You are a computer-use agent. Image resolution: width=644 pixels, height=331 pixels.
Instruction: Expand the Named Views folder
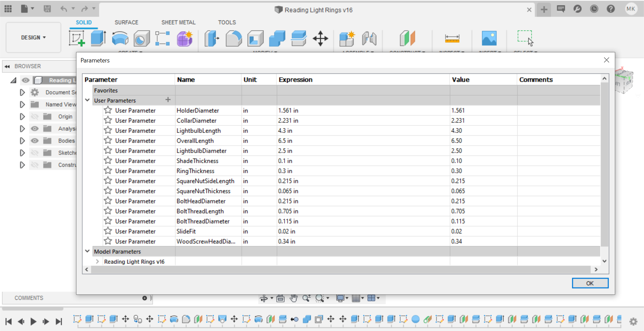pyautogui.click(x=22, y=104)
